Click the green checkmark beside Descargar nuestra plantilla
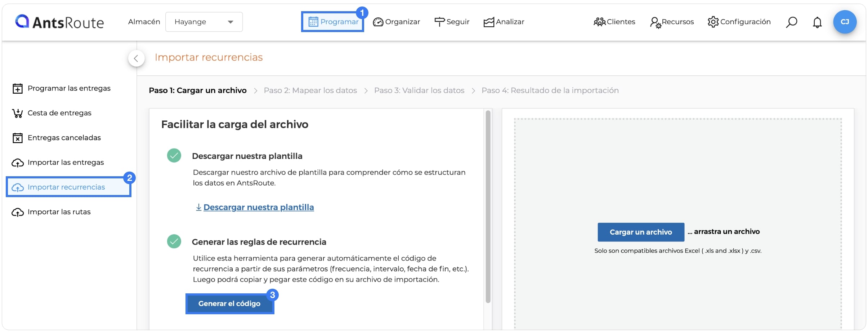Image resolution: width=868 pixels, height=333 pixels. tap(174, 156)
